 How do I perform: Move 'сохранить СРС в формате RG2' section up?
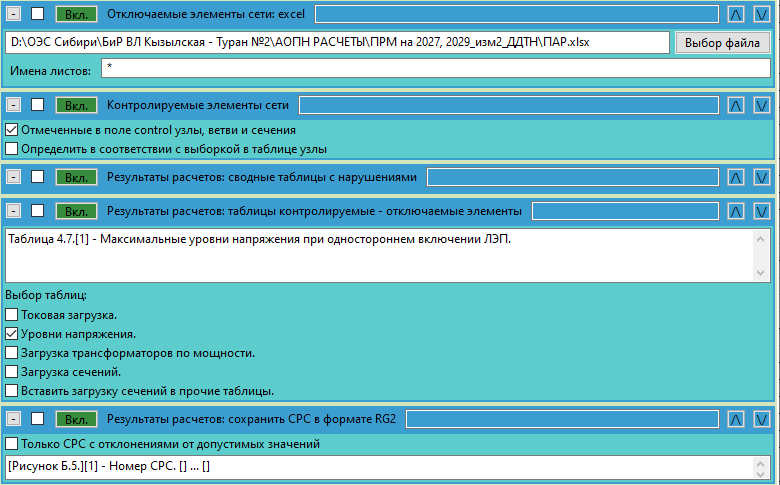736,419
